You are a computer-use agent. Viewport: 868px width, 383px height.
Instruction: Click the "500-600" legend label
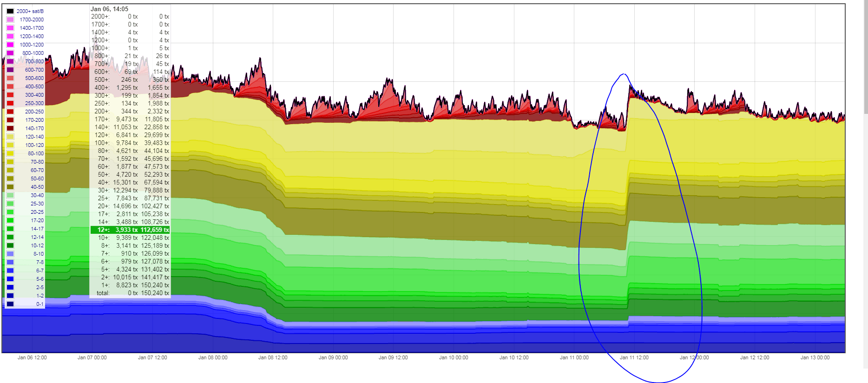coord(34,78)
